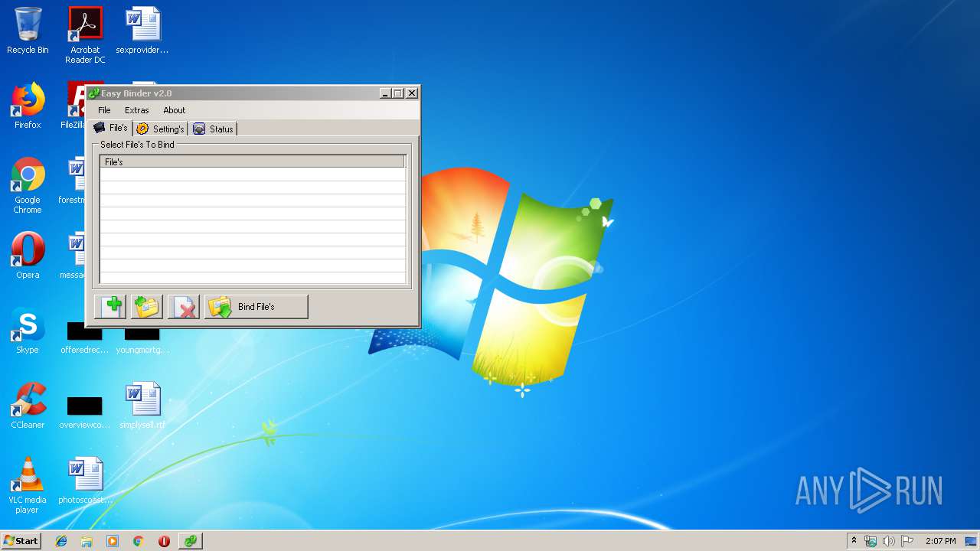Switch to the File's tab
980x551 pixels.
coord(110,128)
